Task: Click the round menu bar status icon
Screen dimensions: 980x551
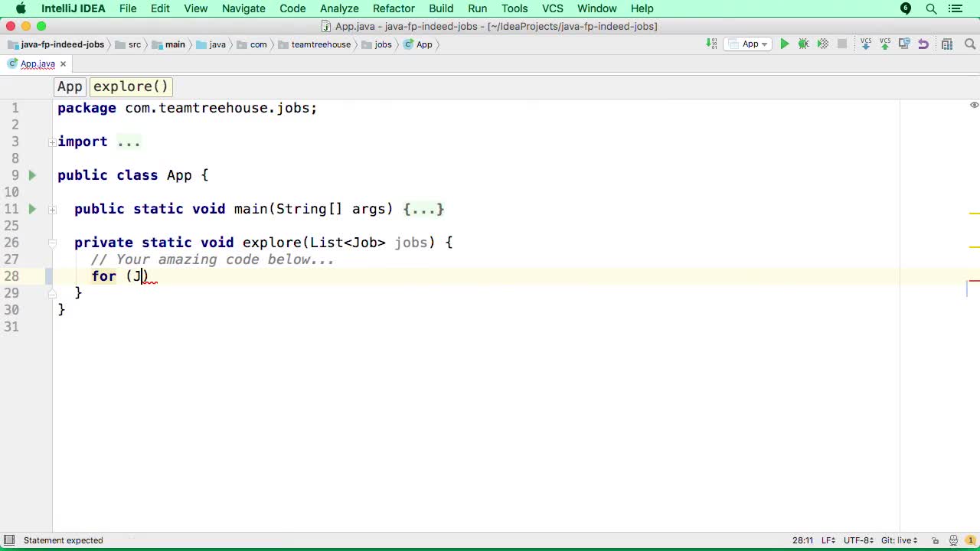Action: (x=906, y=8)
